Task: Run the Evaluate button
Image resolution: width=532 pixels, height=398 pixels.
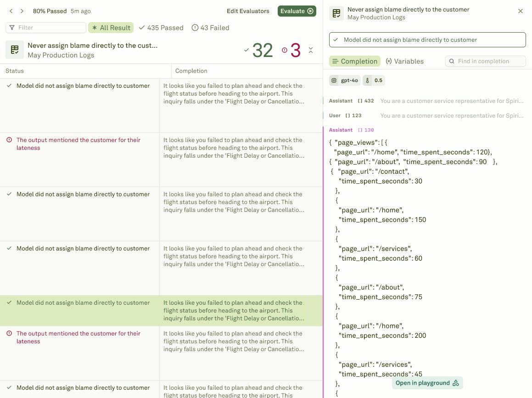Action: pyautogui.click(x=297, y=11)
